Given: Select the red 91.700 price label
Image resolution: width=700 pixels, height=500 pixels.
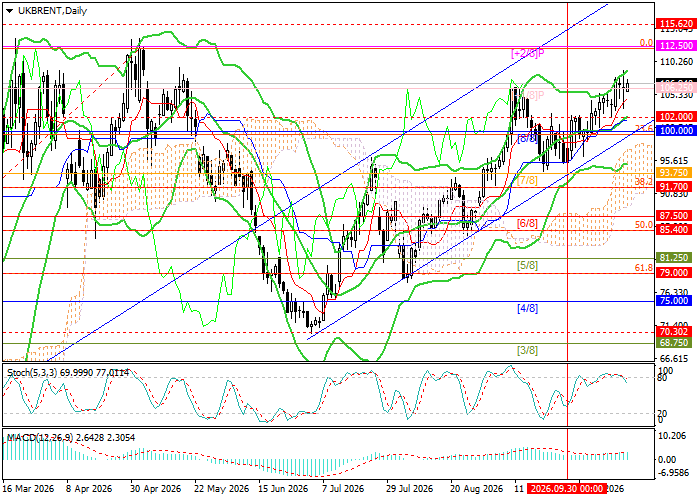Looking at the screenshot, I should pyautogui.click(x=676, y=186).
